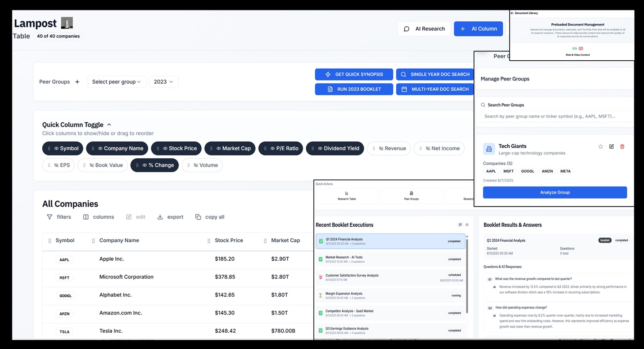Copy all table data
Screen dimensions: 644x349
tap(210, 217)
